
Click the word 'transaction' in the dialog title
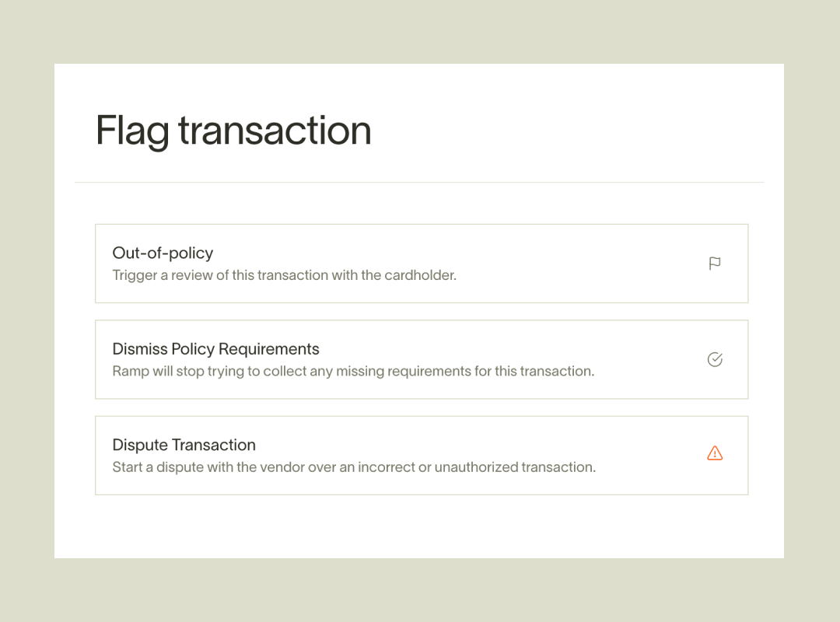(275, 131)
